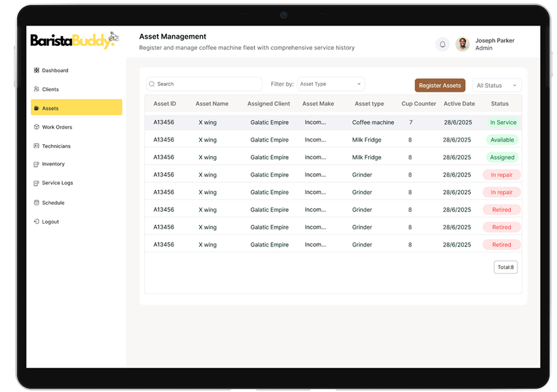Click the Schedule calendar icon

coord(37,203)
